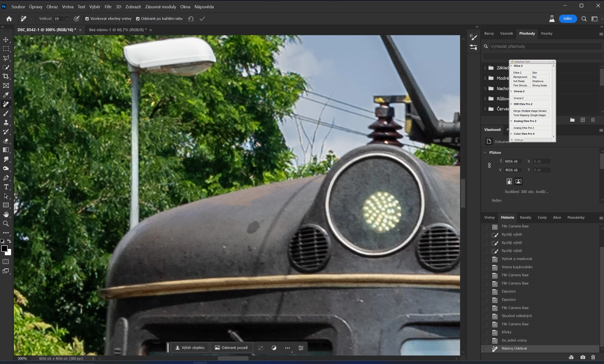Pick the Zoom magnifier tool
The image size is (604, 364).
[x=6, y=224]
